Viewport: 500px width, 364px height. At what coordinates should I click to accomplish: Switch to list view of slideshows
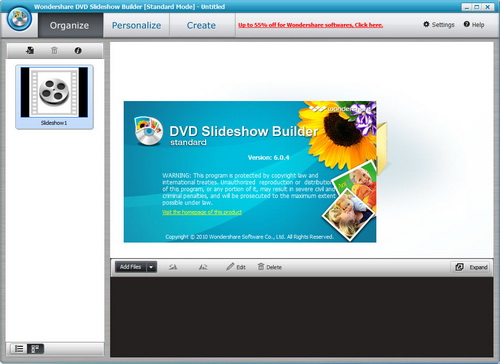pyautogui.click(x=19, y=349)
